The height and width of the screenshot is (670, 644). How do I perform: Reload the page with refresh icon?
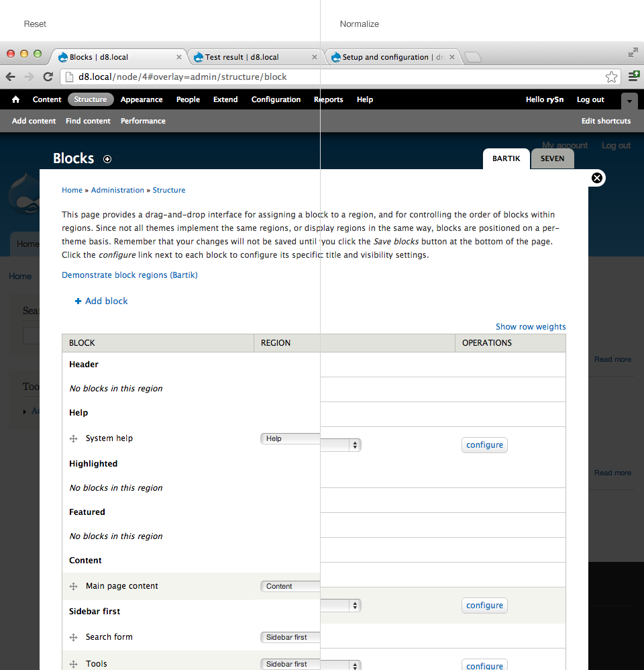48,77
